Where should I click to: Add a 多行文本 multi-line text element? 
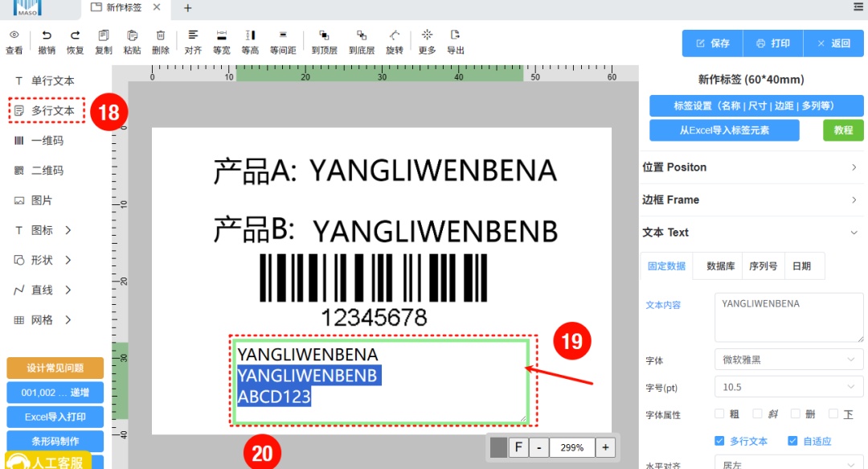pos(45,111)
